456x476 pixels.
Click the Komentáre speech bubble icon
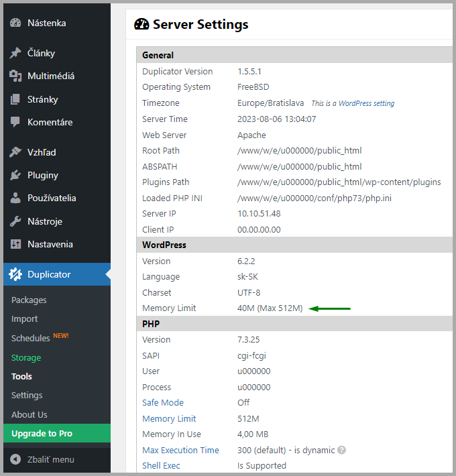click(x=15, y=123)
